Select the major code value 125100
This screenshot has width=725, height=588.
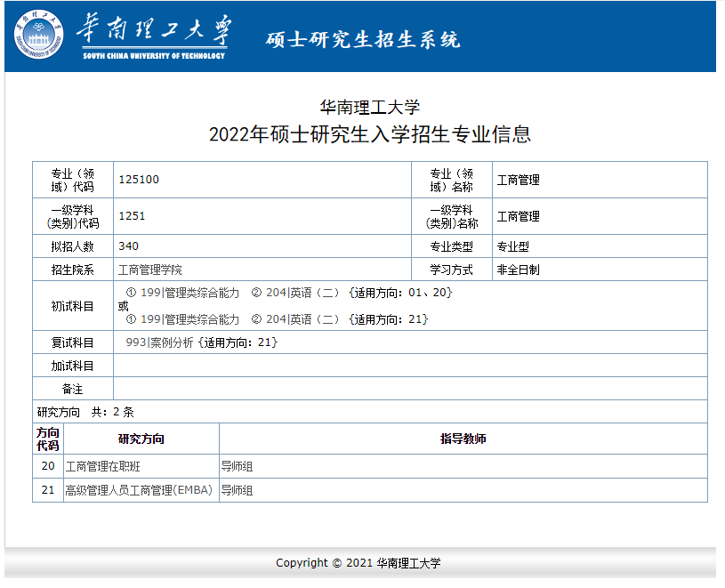point(139,180)
